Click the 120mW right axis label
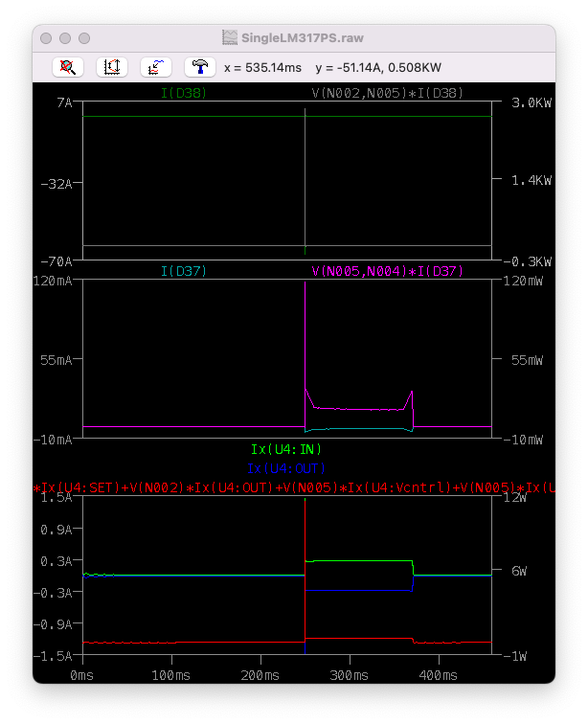Screen dimensions: 588x724 pyautogui.click(x=523, y=281)
